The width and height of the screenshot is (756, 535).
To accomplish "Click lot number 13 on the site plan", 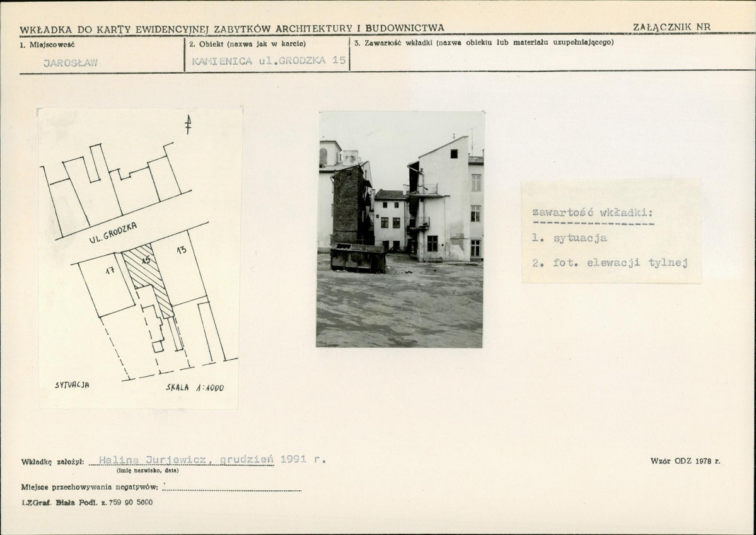I will pos(182,250).
